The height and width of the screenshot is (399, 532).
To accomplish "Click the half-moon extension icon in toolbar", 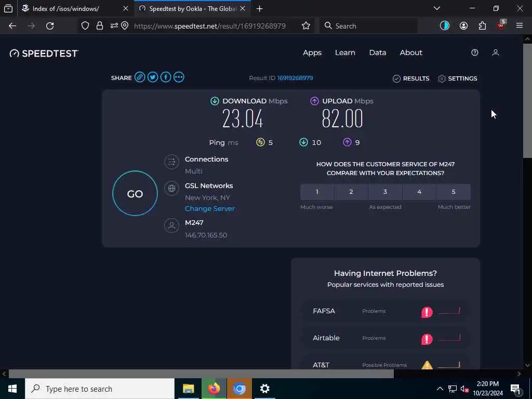I will 445,26.
